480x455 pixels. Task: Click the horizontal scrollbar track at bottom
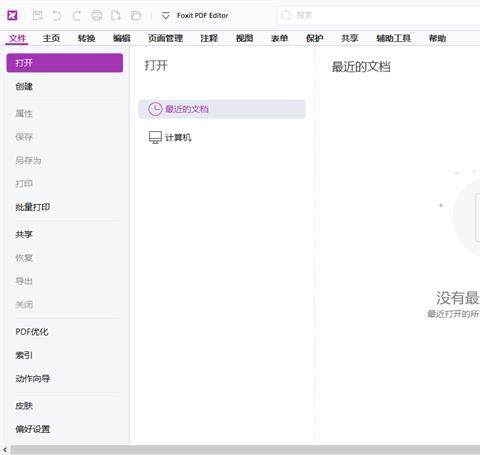pos(245,450)
